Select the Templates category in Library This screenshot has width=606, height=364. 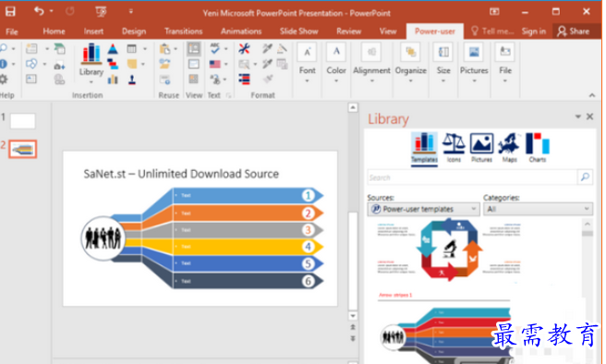coord(424,149)
